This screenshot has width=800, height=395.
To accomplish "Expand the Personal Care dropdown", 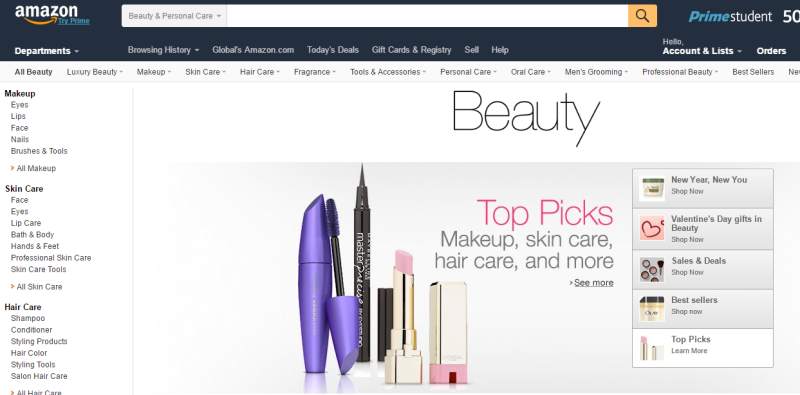I will click(468, 72).
